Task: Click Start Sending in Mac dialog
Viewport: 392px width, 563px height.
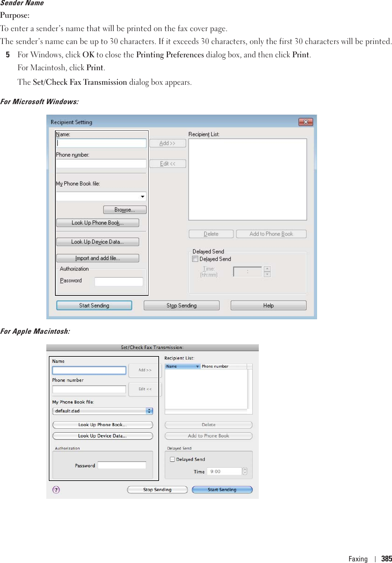Action: (222, 490)
